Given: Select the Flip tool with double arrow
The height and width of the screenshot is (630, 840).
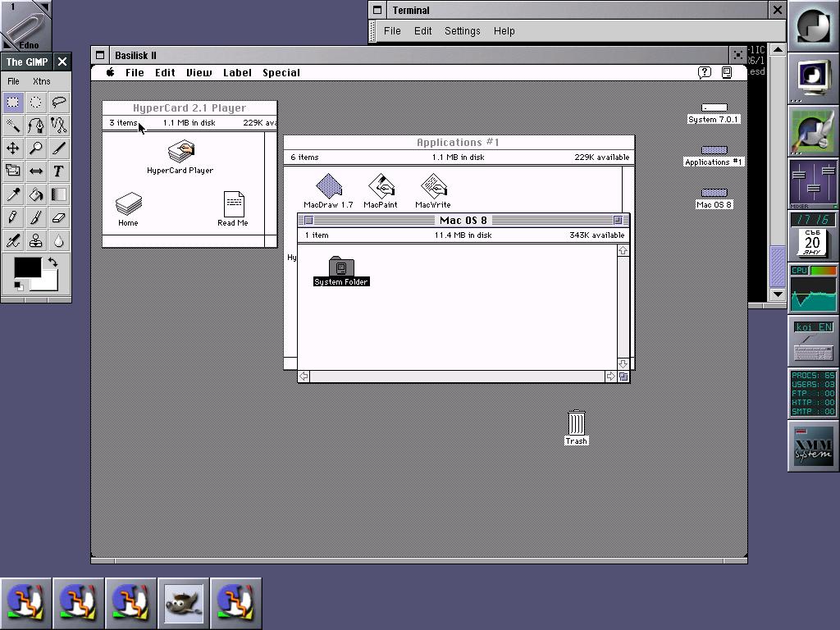Looking at the screenshot, I should coord(36,171).
